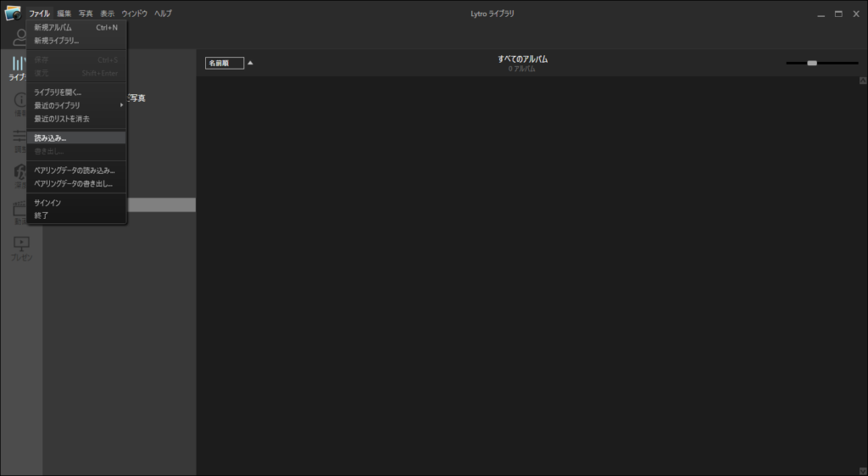868x476 pixels.
Task: Expand the 最近のライブラリ submenu
Action: click(x=76, y=105)
